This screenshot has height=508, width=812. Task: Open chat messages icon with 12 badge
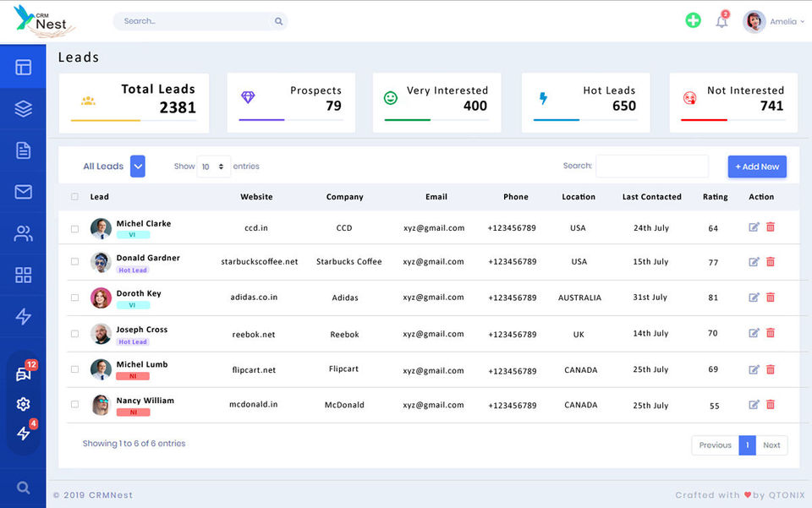pyautogui.click(x=24, y=374)
